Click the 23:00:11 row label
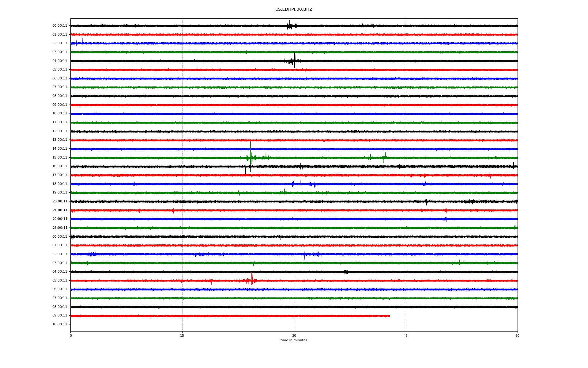 click(x=60, y=228)
